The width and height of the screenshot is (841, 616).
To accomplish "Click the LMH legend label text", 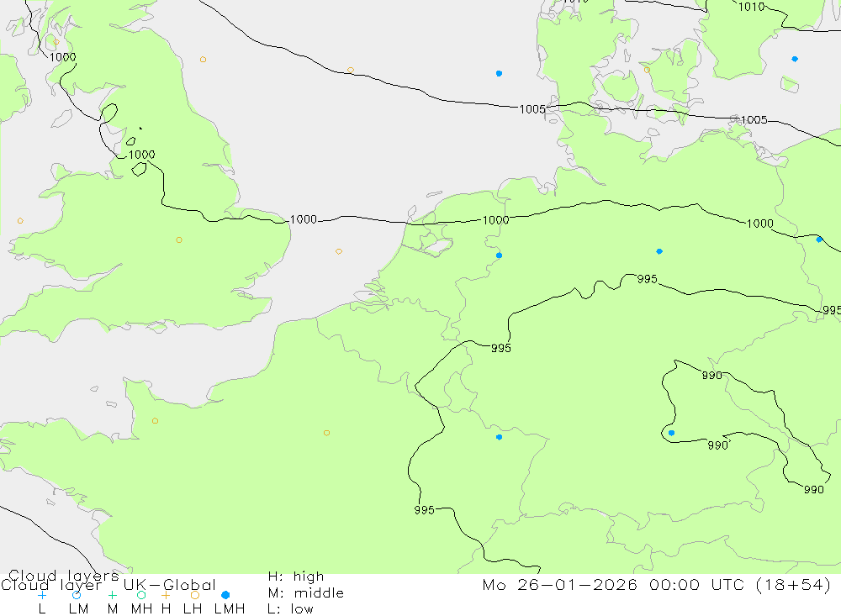I will point(230,609).
